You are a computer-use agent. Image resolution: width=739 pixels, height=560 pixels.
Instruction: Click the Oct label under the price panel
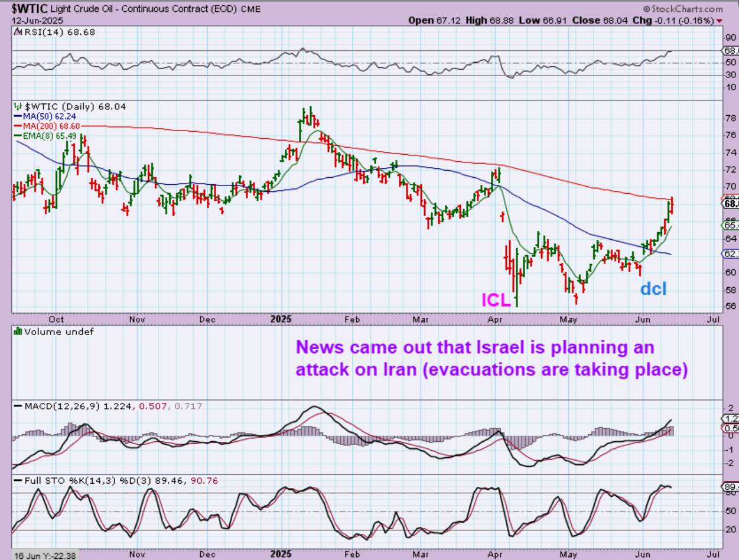point(57,319)
